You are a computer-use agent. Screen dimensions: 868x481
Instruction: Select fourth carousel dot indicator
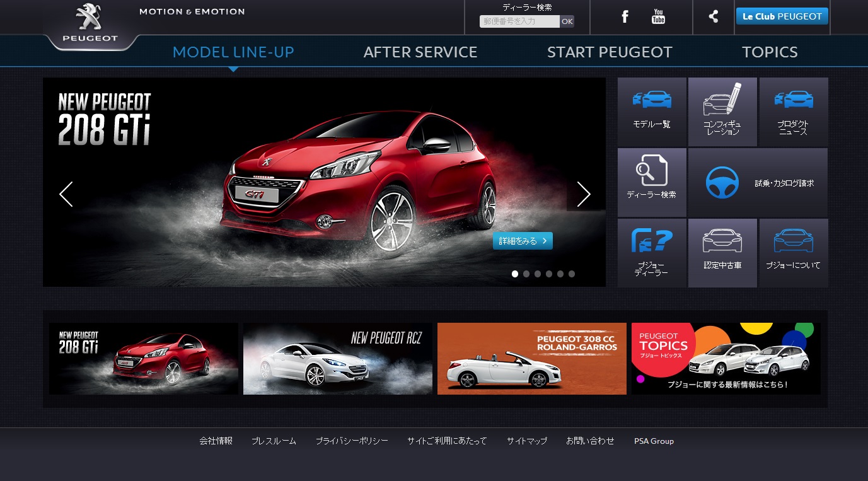[x=549, y=274]
